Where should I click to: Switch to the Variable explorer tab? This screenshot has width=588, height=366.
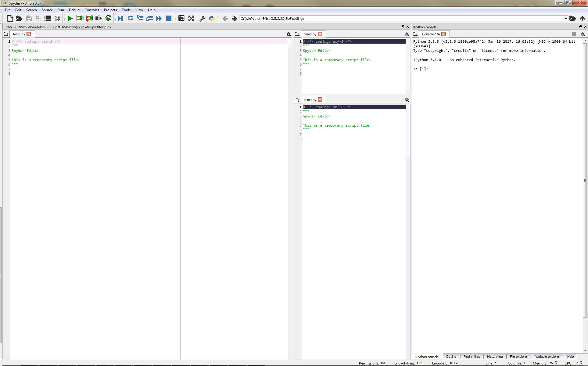coord(547,357)
